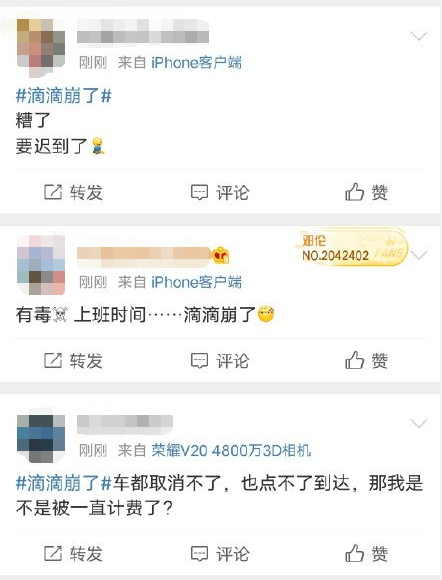Screen dimensions: 442x580
Task: Click the fan badge NO.2042402
Action: (x=352, y=248)
